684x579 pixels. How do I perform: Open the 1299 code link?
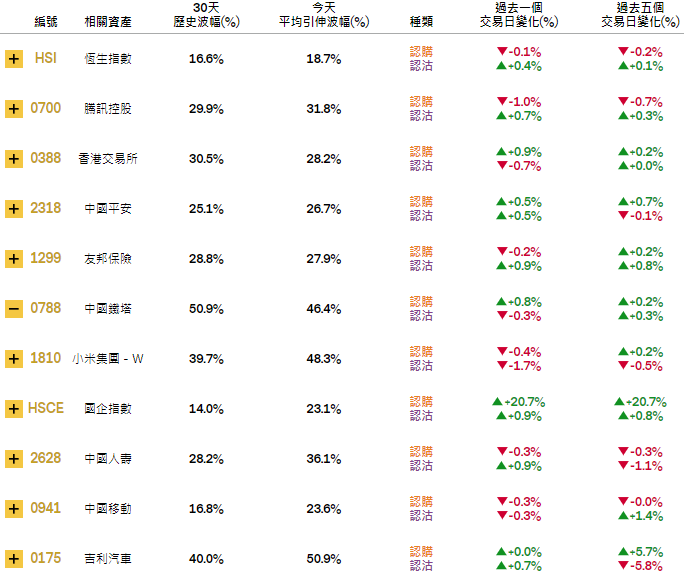[x=46, y=258]
